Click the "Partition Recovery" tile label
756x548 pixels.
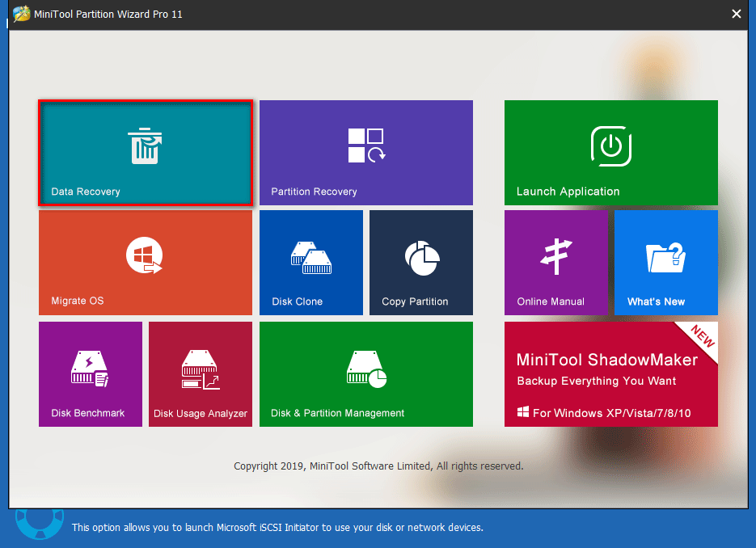tap(314, 192)
